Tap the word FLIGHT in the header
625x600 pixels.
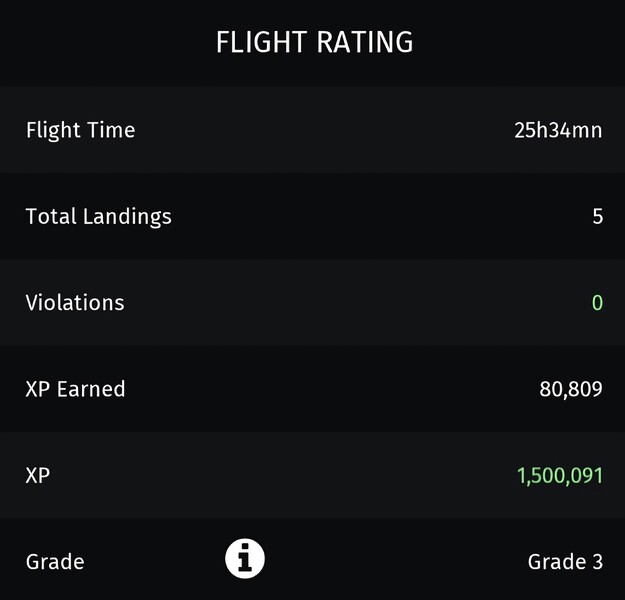pyautogui.click(x=261, y=42)
